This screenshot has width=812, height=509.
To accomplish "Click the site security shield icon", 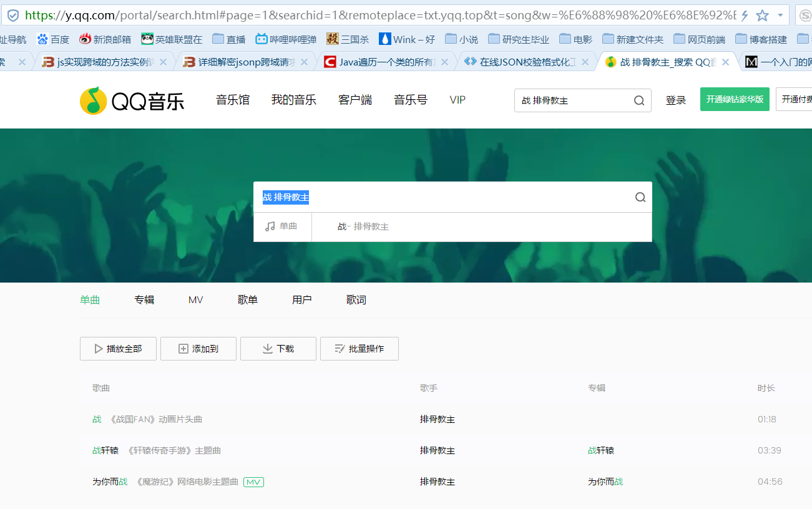I will 12,16.
